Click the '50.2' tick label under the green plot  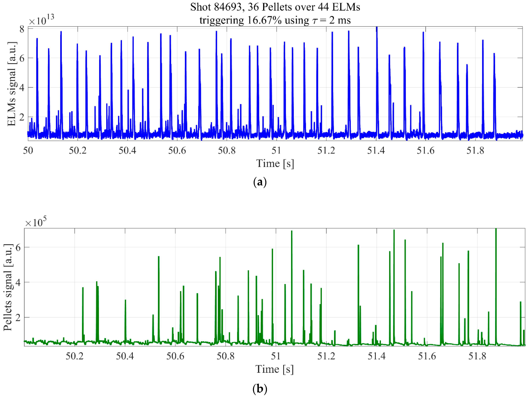coord(74,356)
